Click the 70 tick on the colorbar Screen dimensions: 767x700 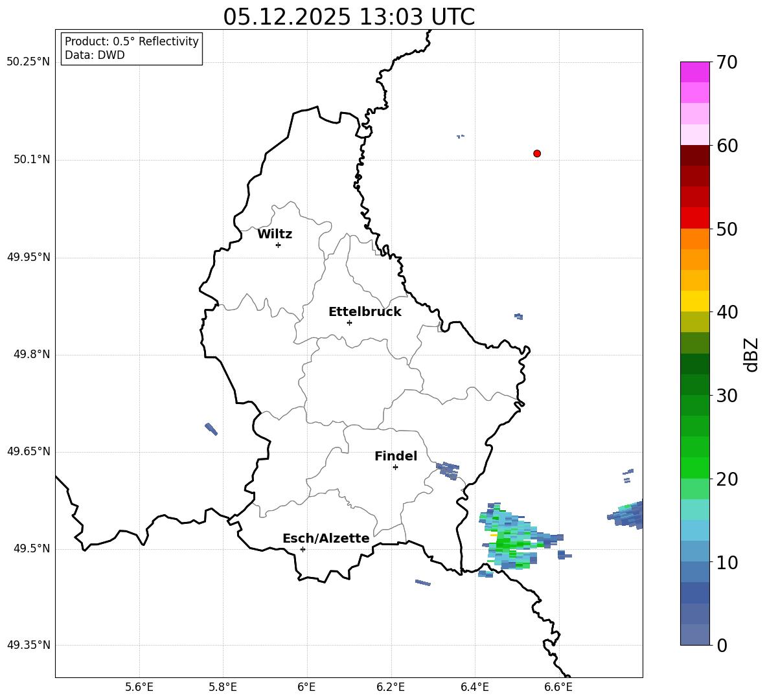(727, 63)
